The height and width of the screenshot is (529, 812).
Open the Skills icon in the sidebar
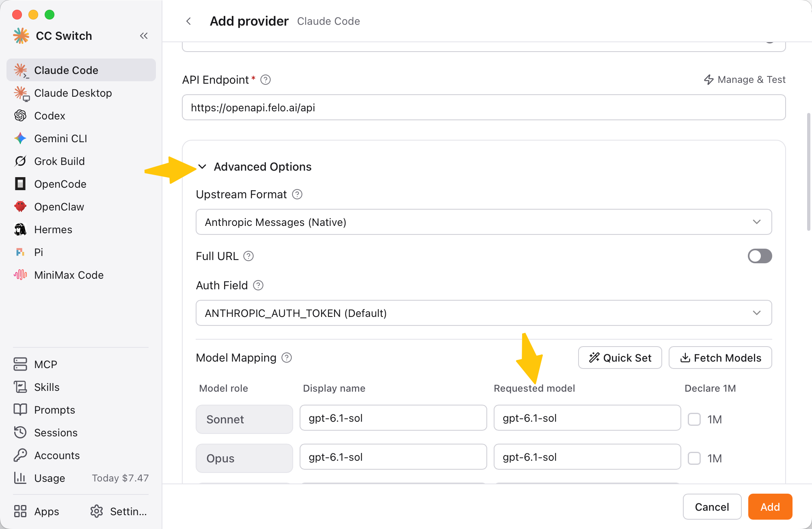[x=20, y=387]
